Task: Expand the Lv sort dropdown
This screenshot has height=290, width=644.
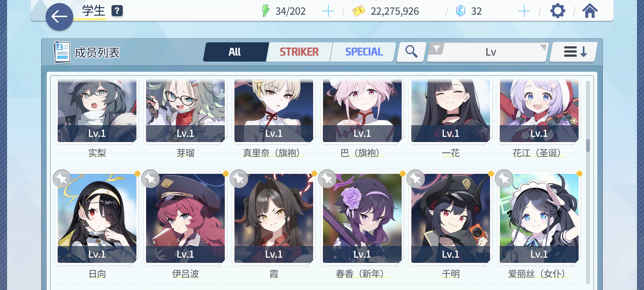Action: coord(487,52)
